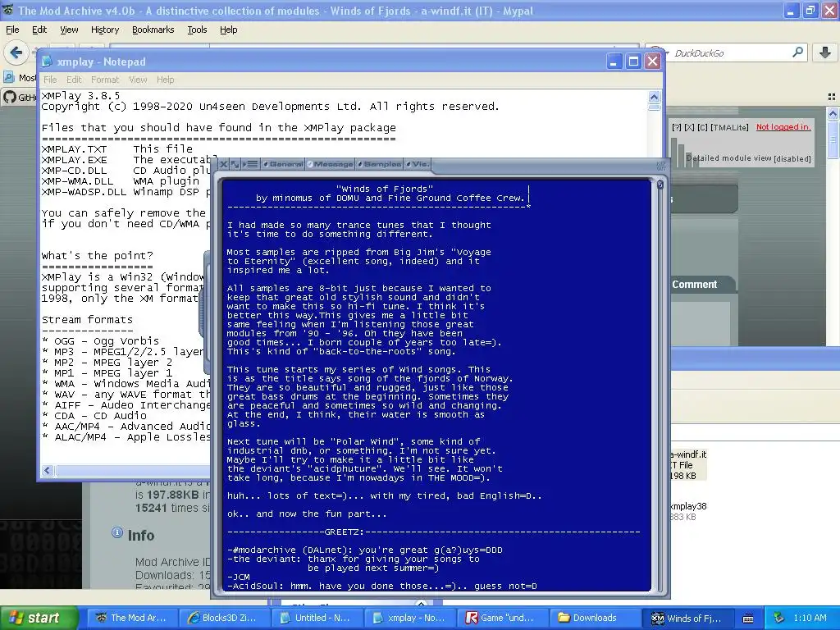
Task: Click the XMPlay info window resize arrows icon
Action: [x=235, y=164]
